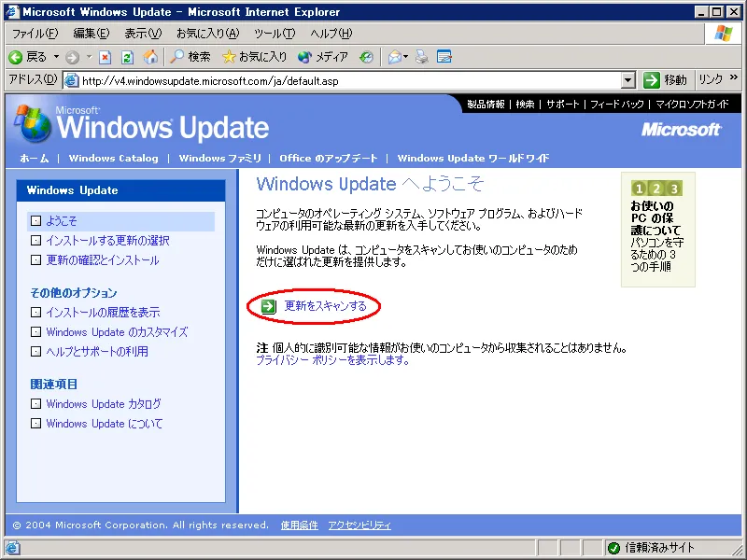Click the Forward arrow icon in toolbar
This screenshot has height=560, width=747.
[x=73, y=58]
